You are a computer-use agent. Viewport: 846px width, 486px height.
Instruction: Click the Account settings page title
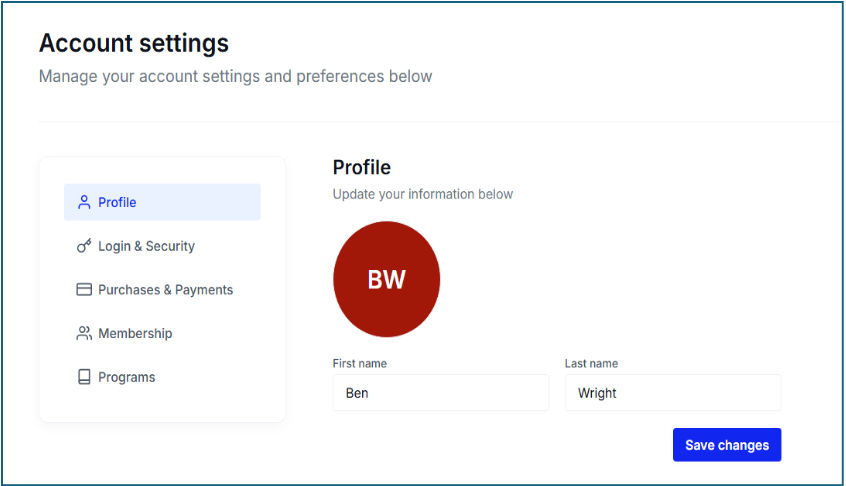point(134,43)
